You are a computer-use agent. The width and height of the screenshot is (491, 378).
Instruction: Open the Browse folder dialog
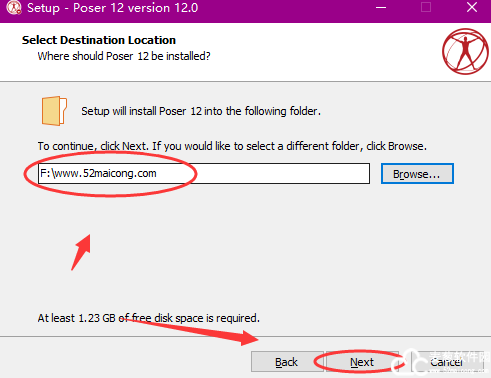(x=417, y=174)
